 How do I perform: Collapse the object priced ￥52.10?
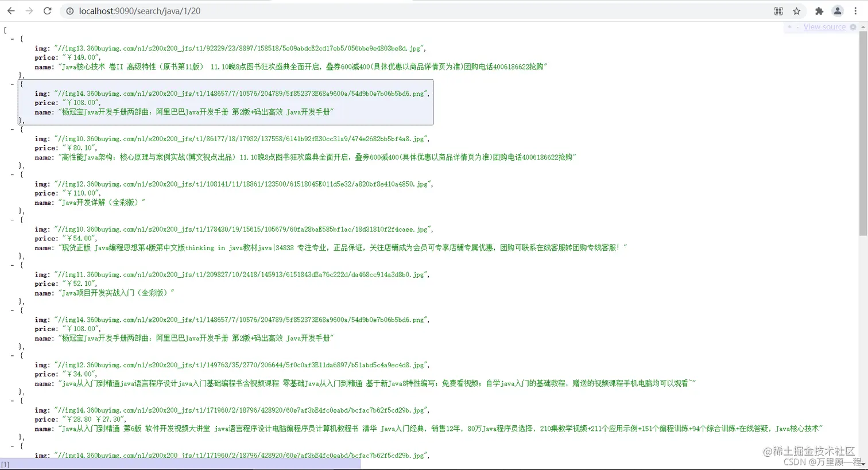12,265
